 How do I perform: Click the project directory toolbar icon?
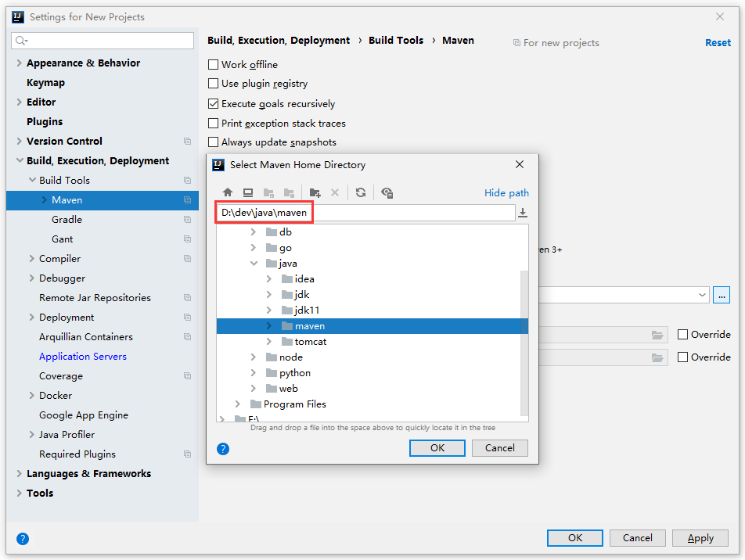[268, 192]
